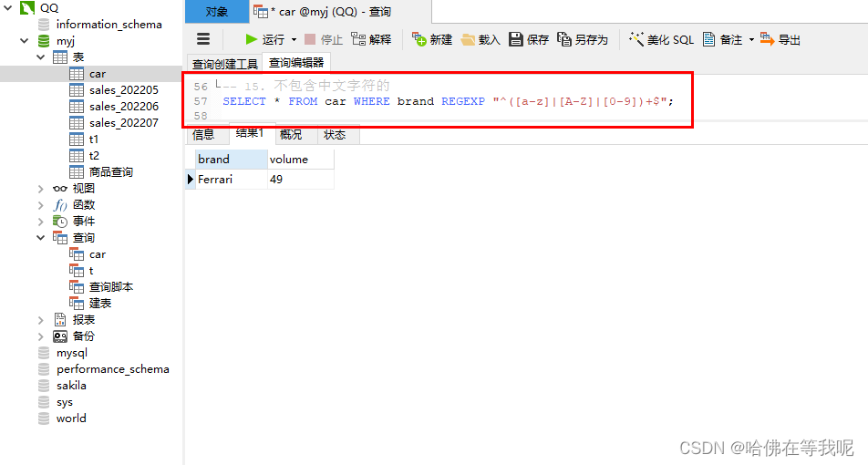Select the mysql database
868x465 pixels.
(x=71, y=353)
